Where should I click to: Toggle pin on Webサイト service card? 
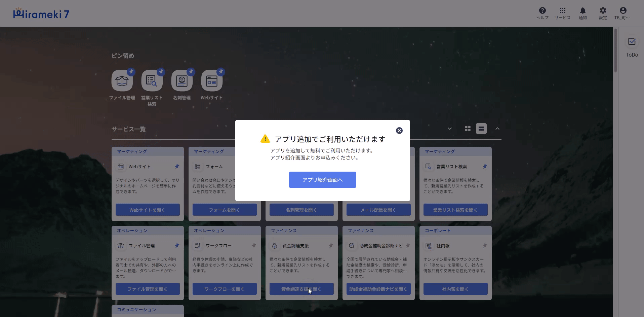(177, 167)
